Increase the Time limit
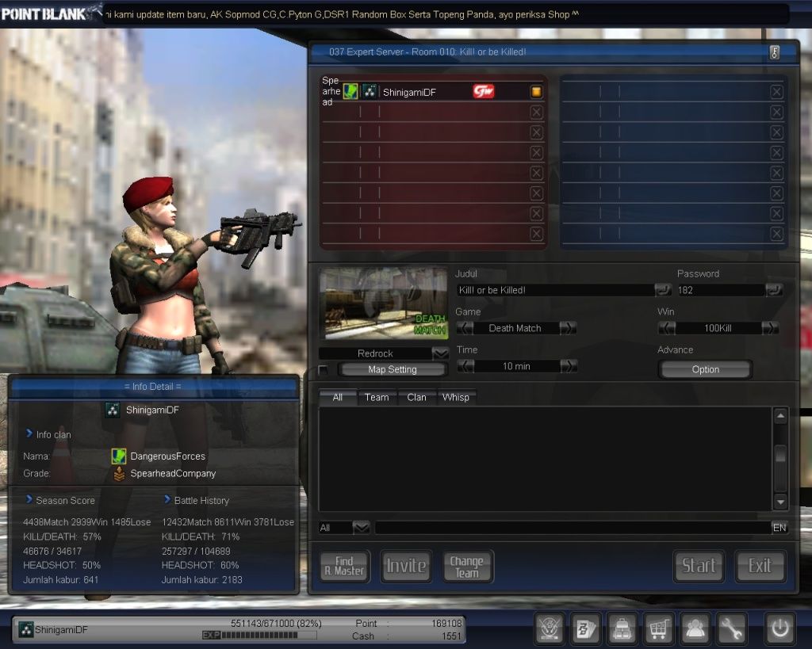812x649 pixels. tap(568, 366)
